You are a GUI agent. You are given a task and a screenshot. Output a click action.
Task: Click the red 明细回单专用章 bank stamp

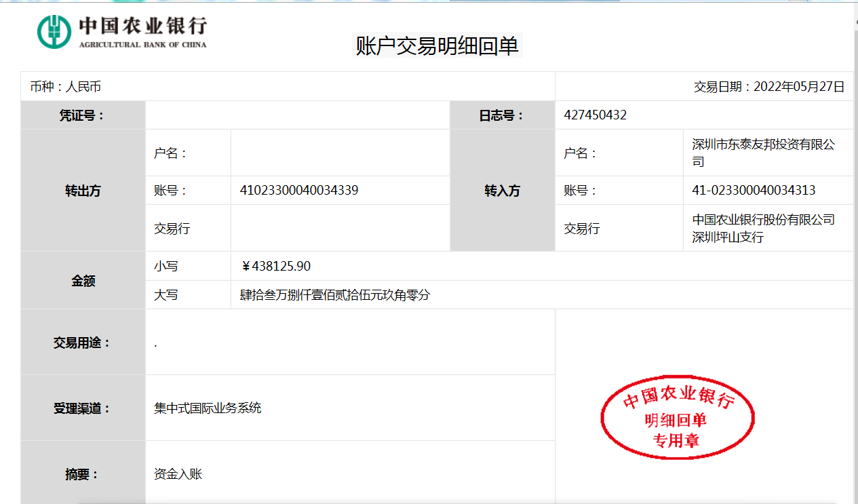[x=678, y=417]
